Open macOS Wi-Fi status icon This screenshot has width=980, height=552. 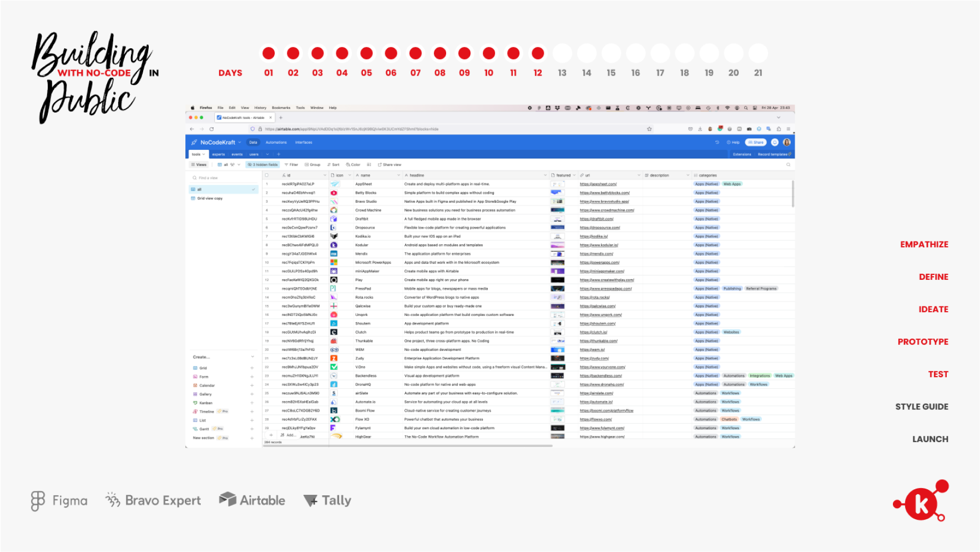coord(727,108)
